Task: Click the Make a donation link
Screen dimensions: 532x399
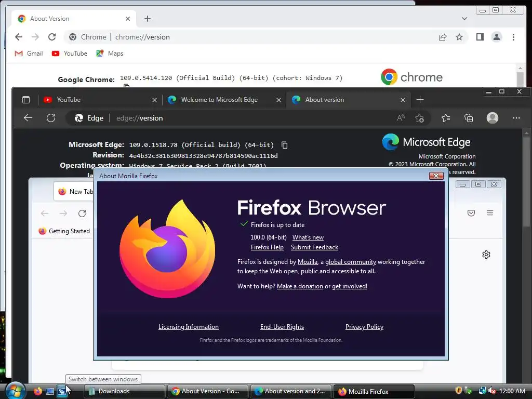Action: [x=300, y=286]
